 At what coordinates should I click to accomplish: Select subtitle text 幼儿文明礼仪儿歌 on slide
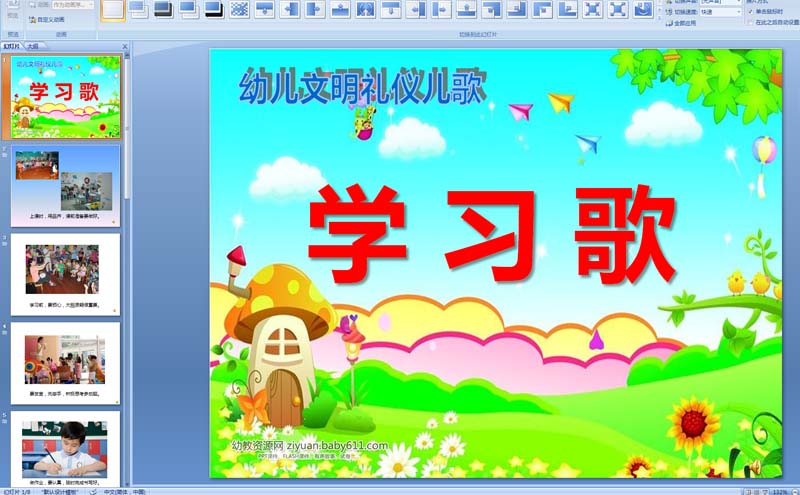coord(362,86)
